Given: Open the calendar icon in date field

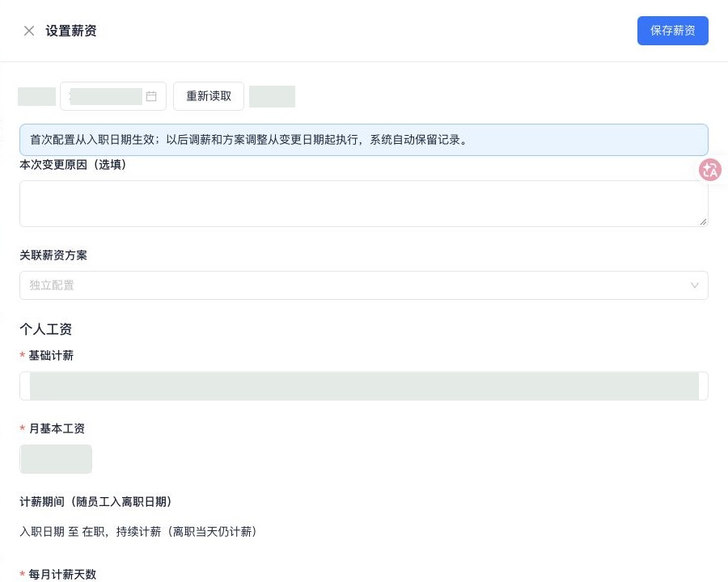Looking at the screenshot, I should (151, 96).
